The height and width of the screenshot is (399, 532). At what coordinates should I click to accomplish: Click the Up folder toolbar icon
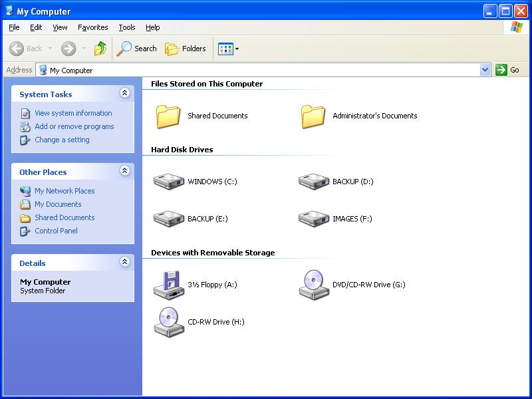pos(100,49)
